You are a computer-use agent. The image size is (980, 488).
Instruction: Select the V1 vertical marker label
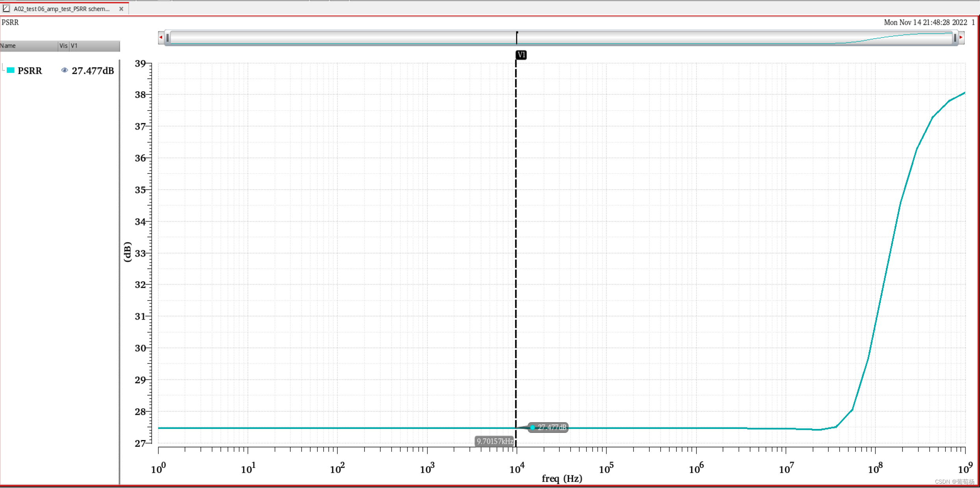tap(521, 55)
